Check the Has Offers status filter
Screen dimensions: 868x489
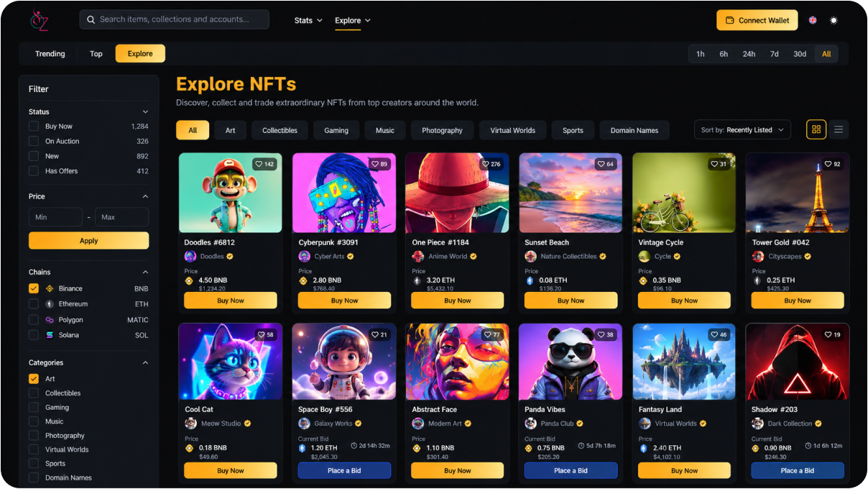click(34, 171)
